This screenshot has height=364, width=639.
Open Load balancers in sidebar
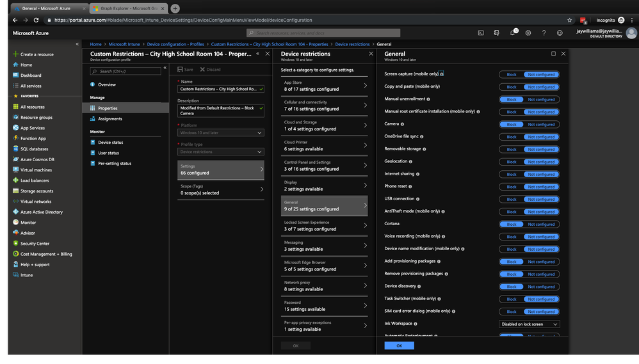coord(34,180)
